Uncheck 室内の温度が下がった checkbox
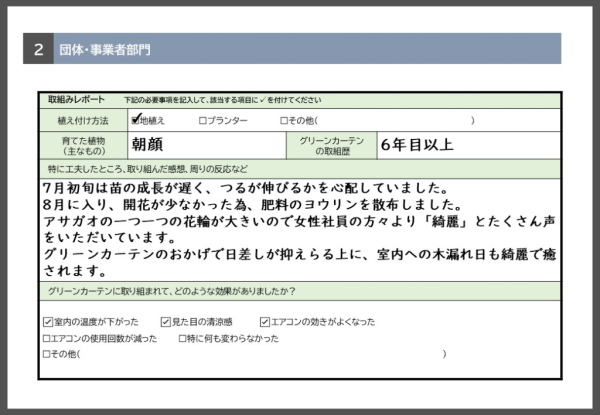The height and width of the screenshot is (415, 600). pos(47,322)
